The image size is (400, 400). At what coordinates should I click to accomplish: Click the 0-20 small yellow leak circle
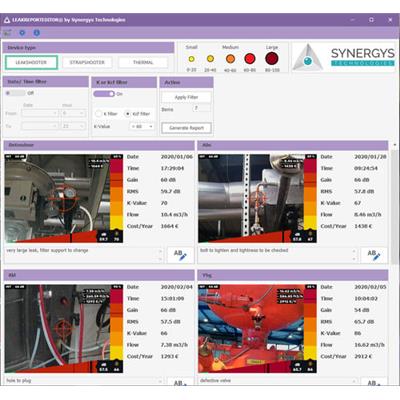pyautogui.click(x=191, y=59)
